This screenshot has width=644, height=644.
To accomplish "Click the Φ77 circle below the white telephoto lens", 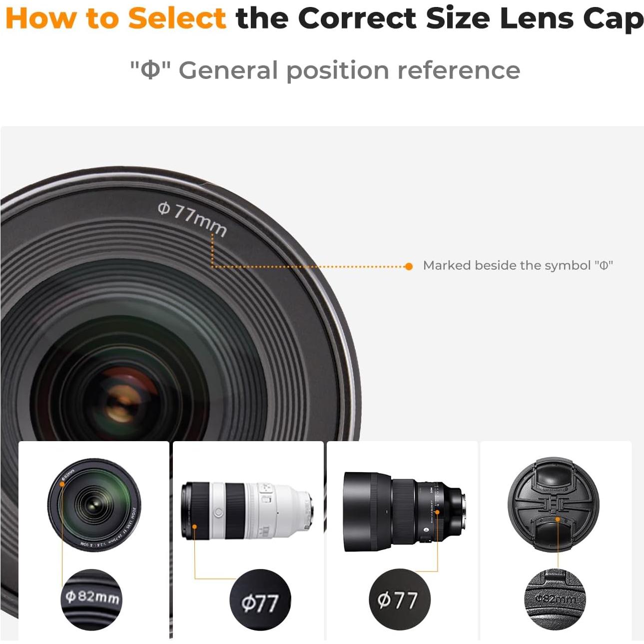I will (x=260, y=600).
